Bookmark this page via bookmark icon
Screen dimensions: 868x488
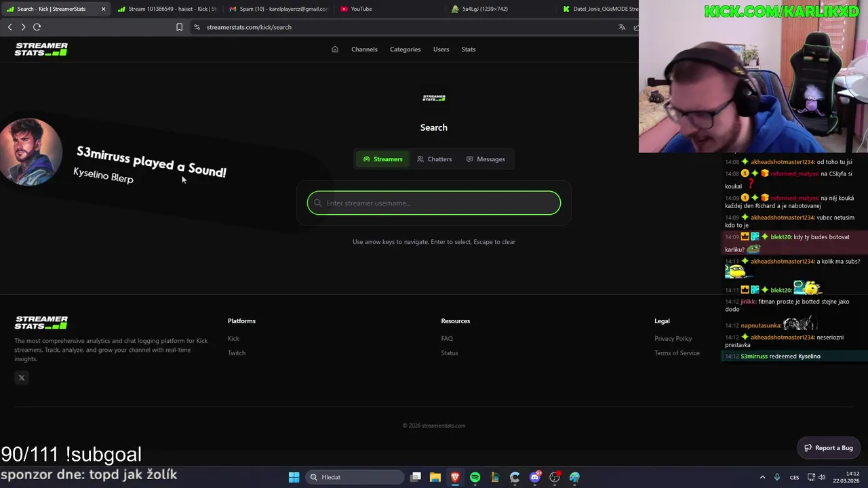pyautogui.click(x=179, y=27)
